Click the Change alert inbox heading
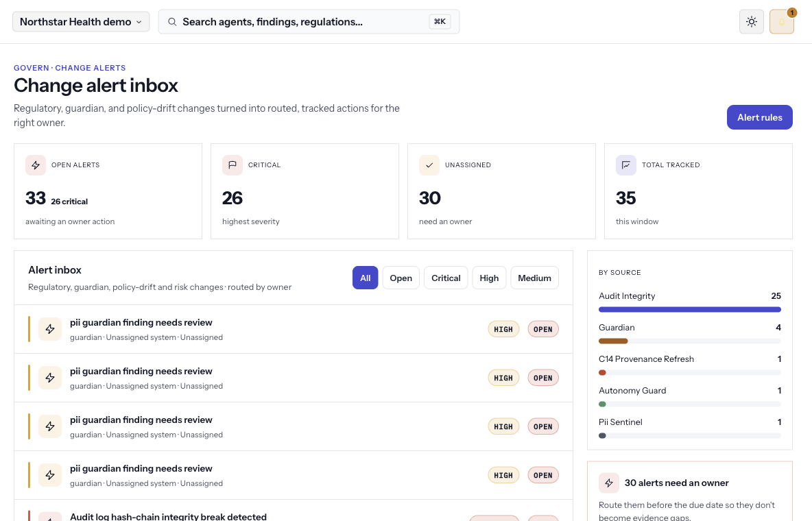 (x=96, y=86)
